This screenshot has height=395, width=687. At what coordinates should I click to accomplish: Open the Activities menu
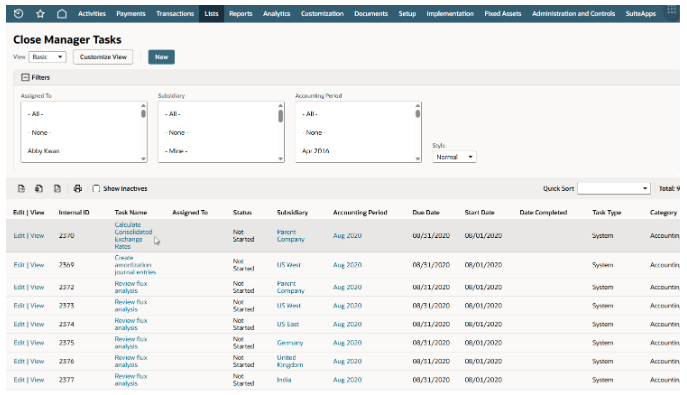click(x=92, y=14)
